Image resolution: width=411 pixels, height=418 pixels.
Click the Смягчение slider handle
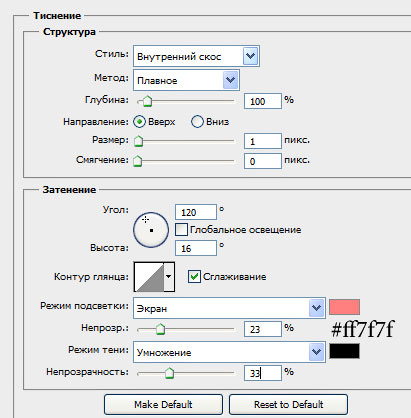137,161
